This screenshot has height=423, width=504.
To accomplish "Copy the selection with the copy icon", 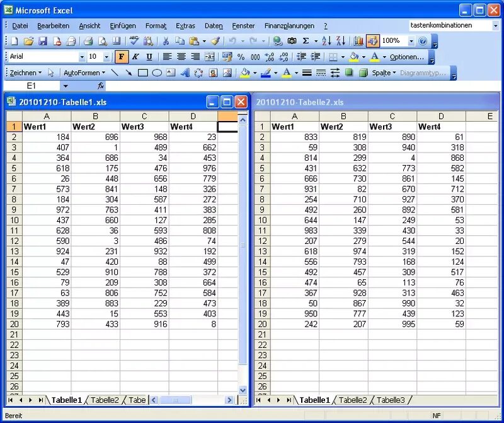I will coord(180,41).
